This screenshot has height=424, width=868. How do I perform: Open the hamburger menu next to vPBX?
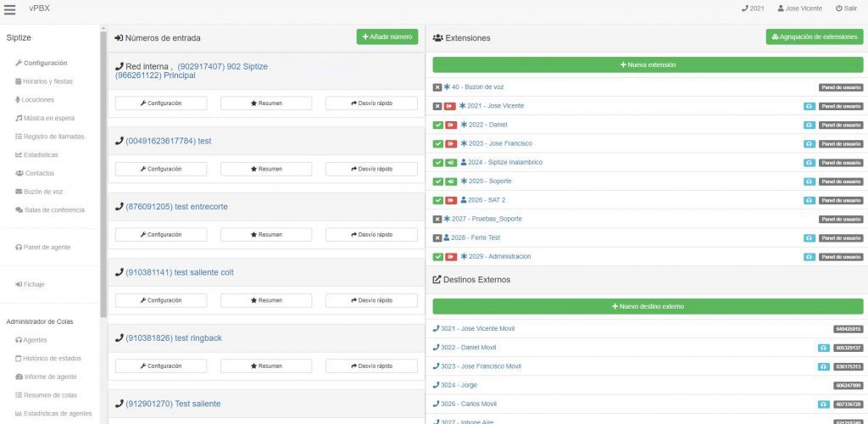[10, 9]
